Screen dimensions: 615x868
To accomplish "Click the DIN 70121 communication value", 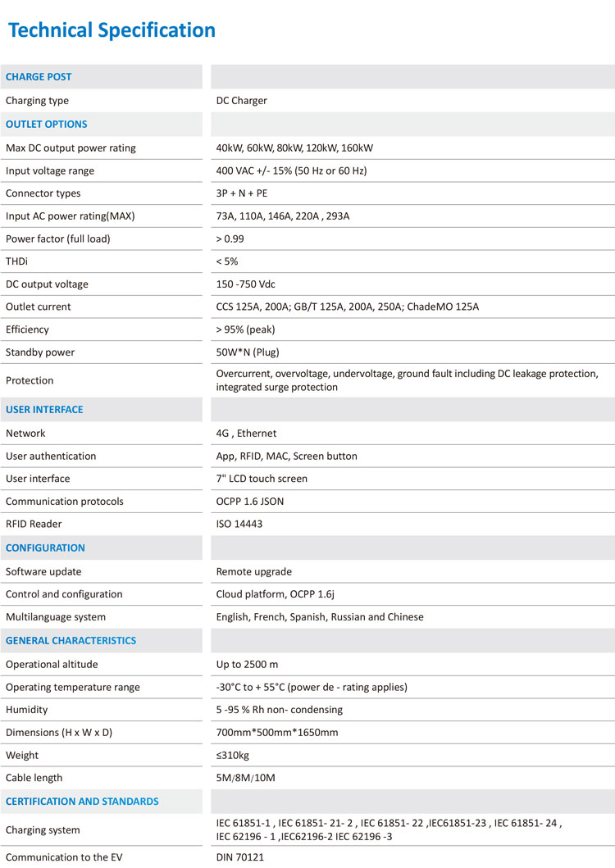I will [240, 857].
